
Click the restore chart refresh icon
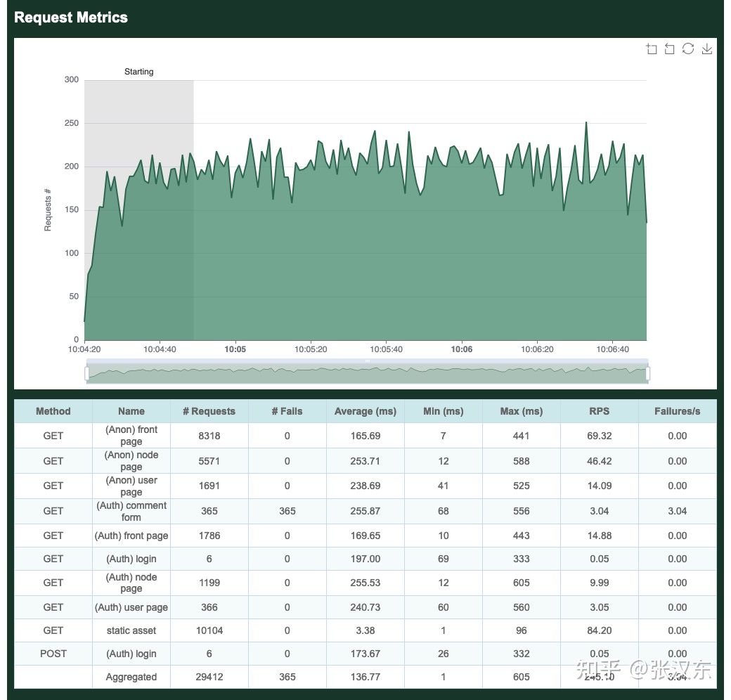coord(688,48)
